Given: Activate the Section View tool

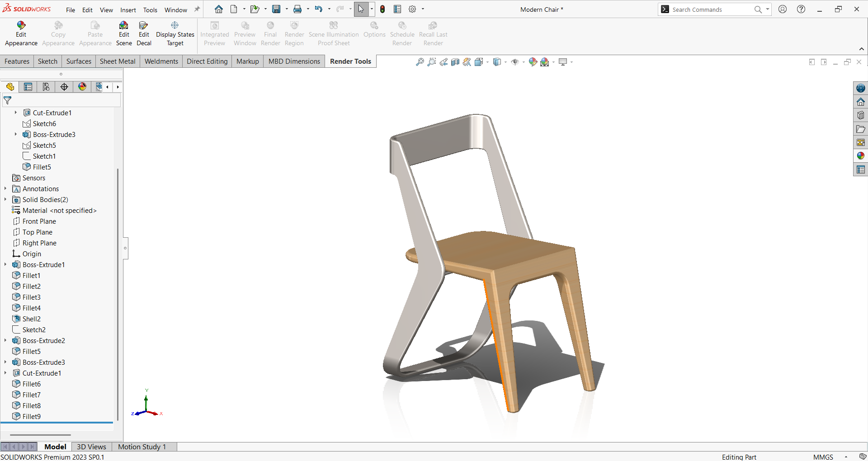Looking at the screenshot, I should click(455, 62).
